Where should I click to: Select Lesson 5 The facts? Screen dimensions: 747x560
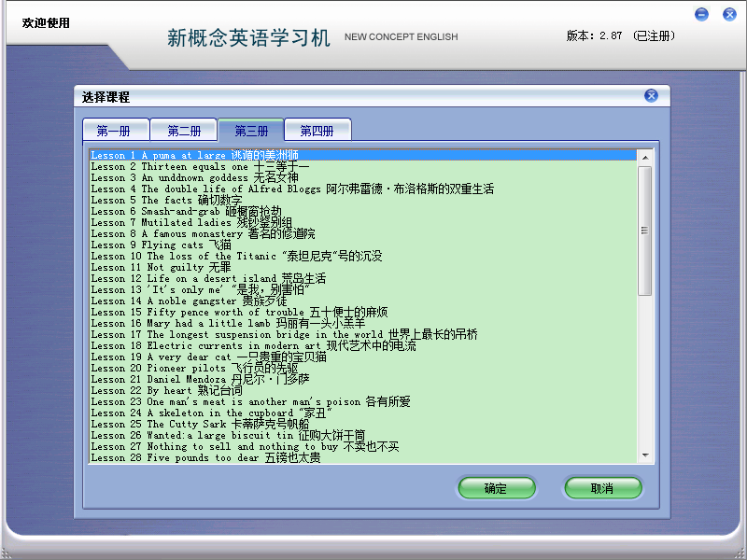pyautogui.click(x=363, y=200)
